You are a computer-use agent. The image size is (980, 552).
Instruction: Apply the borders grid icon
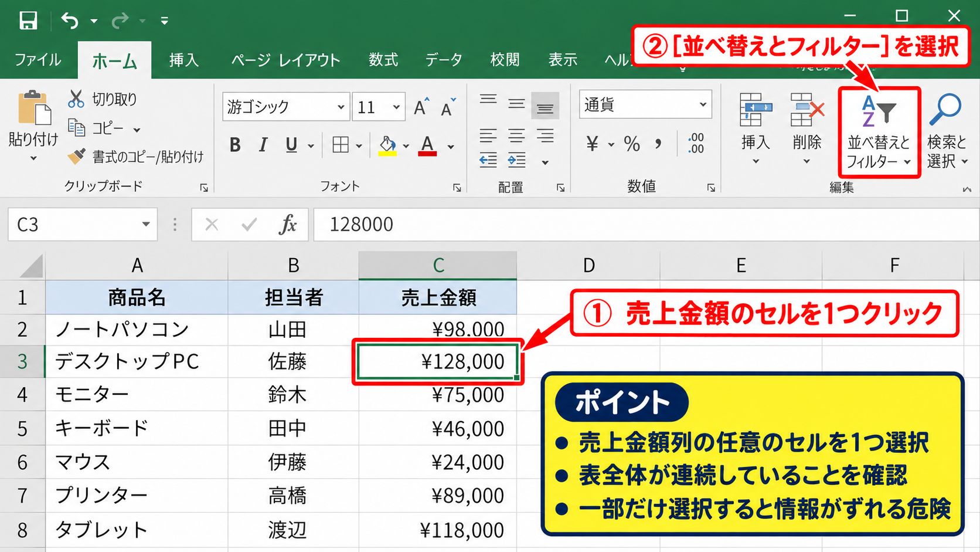(x=340, y=145)
